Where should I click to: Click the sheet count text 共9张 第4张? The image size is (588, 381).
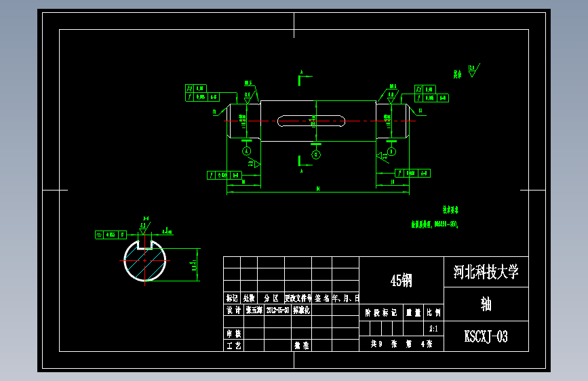(x=401, y=344)
